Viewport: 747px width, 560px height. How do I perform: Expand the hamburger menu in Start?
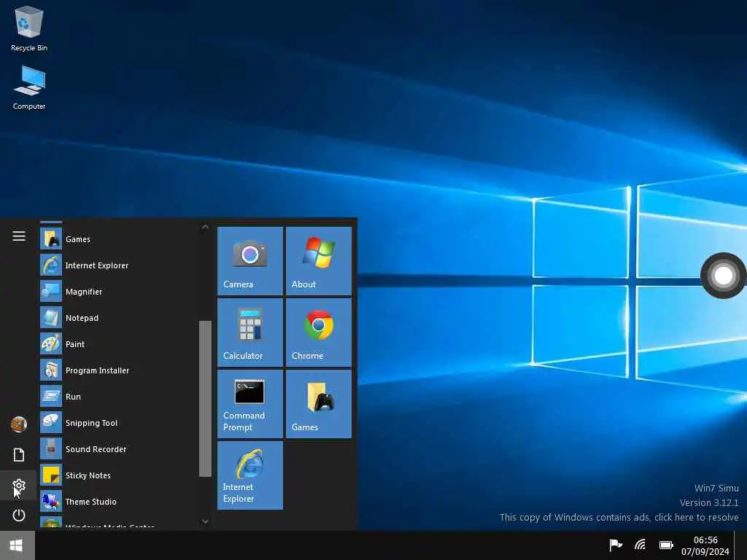pos(18,236)
